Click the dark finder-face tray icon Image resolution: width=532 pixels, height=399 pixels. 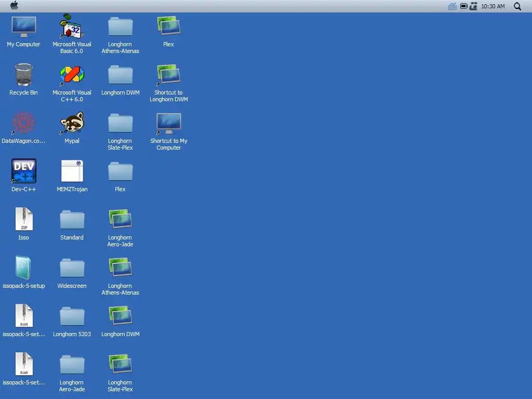pos(473,6)
